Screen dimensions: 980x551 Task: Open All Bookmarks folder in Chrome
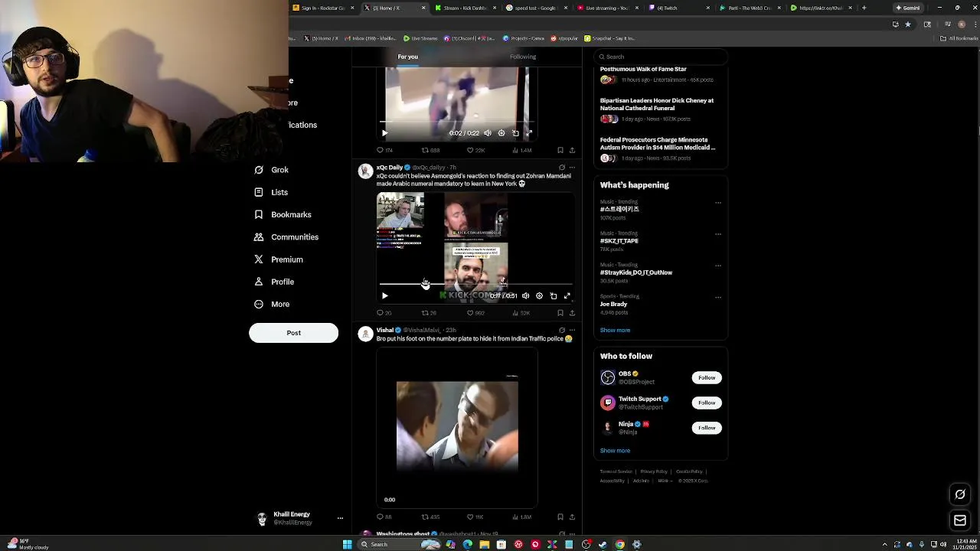coord(960,38)
